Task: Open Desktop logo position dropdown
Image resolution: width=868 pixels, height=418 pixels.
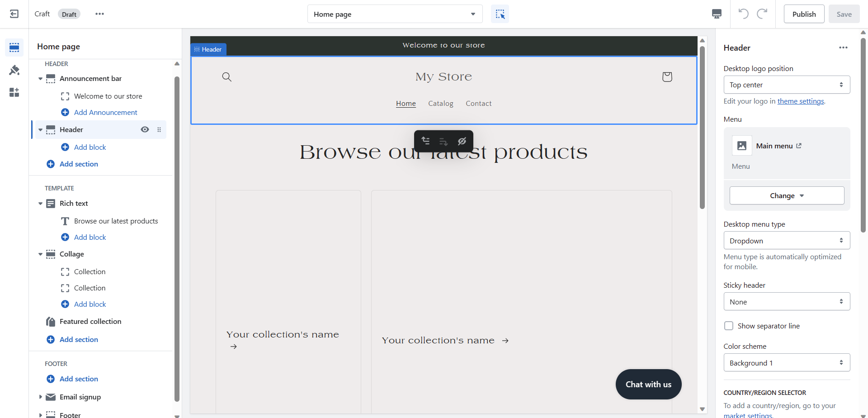Action: [787, 85]
